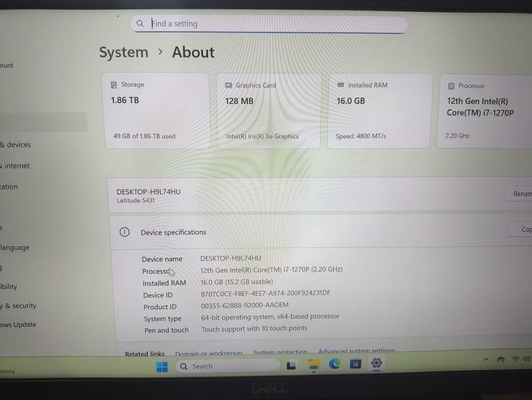532x400 pixels.
Task: Click the 64-bit operating system text
Action: coord(270,317)
